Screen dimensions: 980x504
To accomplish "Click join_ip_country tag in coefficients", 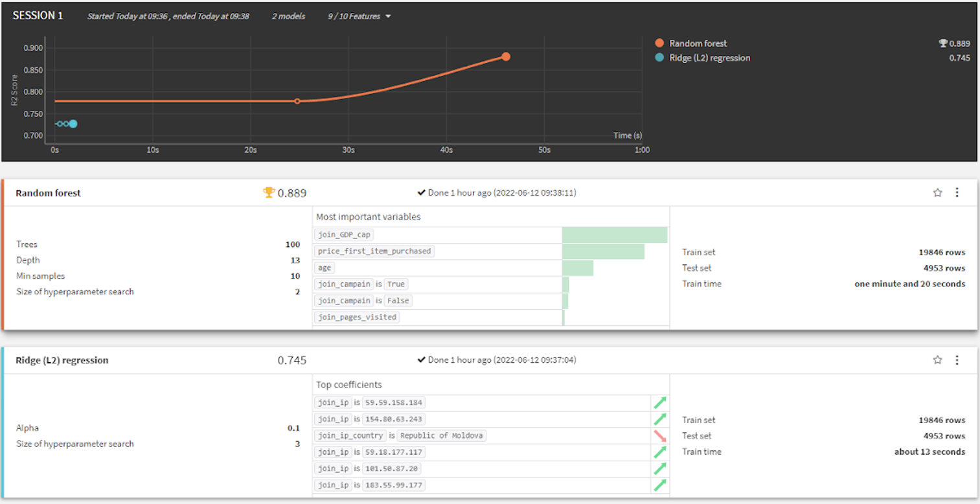I will [350, 436].
